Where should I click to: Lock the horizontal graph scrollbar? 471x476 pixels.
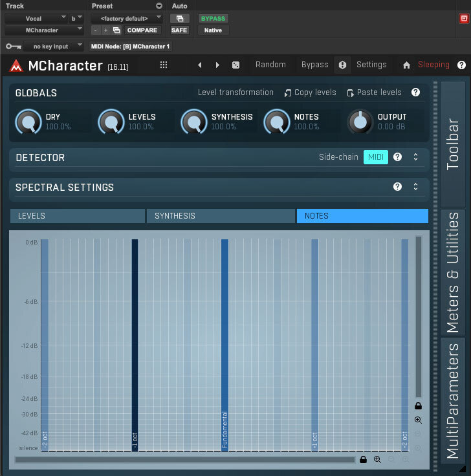(x=363, y=459)
